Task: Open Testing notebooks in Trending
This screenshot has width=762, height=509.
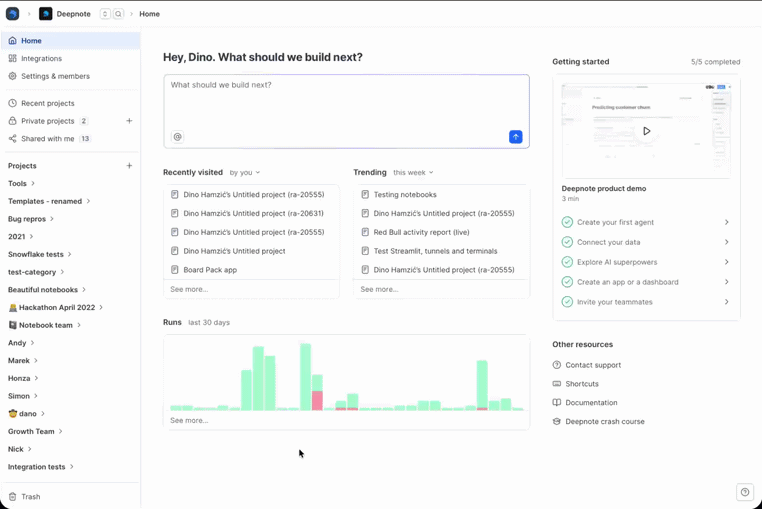Action: (x=441, y=194)
